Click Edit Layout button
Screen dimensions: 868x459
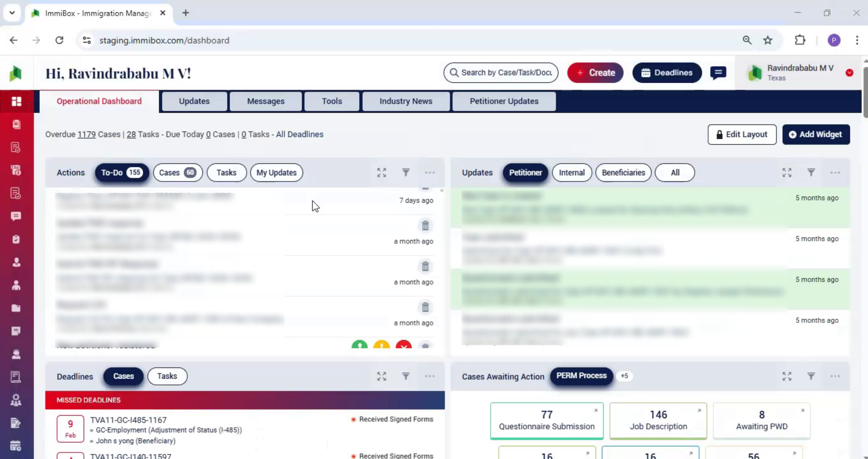pos(742,134)
